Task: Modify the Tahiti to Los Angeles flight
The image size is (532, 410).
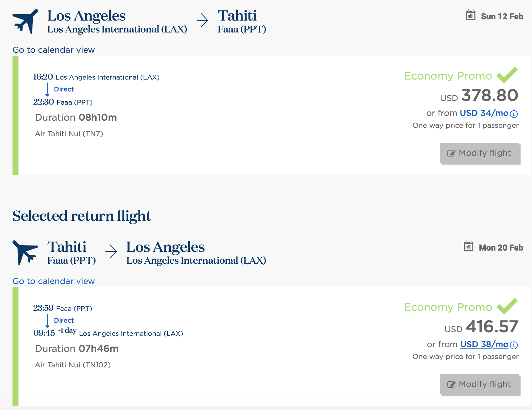Action: pyautogui.click(x=480, y=384)
